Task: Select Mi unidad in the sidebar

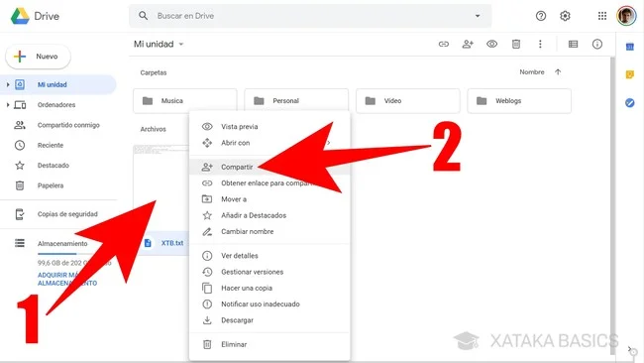Action: [58, 84]
